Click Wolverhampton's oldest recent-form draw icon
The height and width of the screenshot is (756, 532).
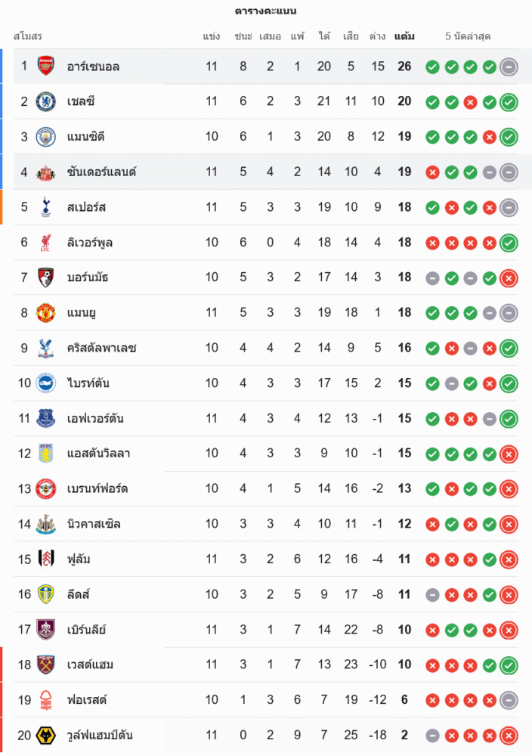432,735
